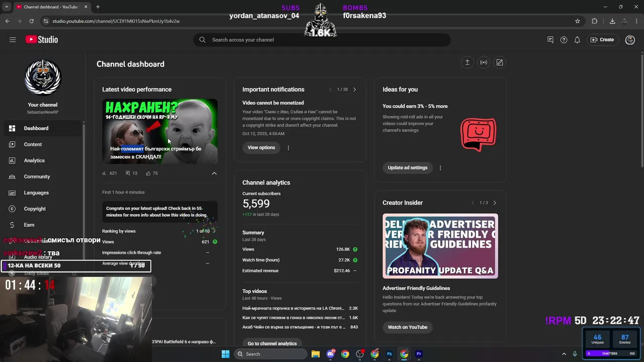This screenshot has height=362, width=644.
Task: Bookmark this page with star icon
Action: pos(578,21)
